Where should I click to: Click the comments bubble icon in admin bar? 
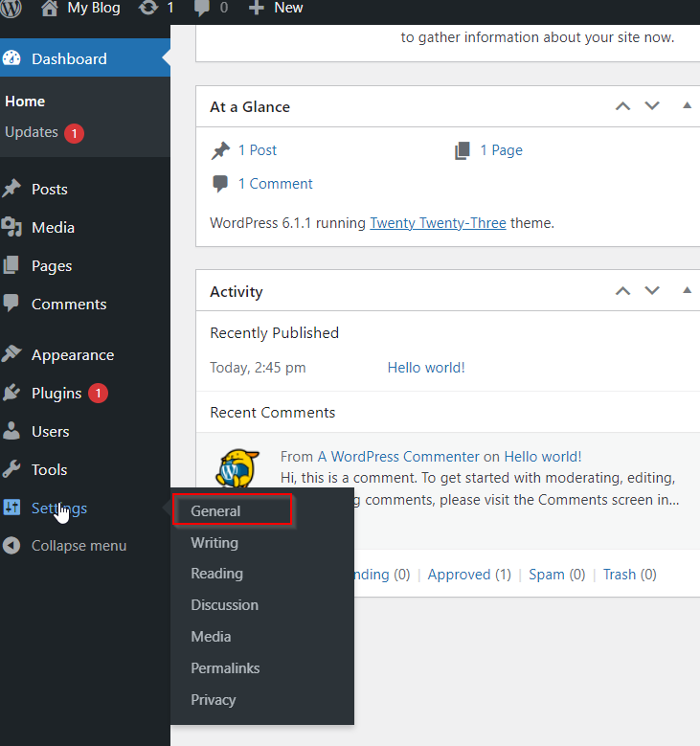click(202, 9)
